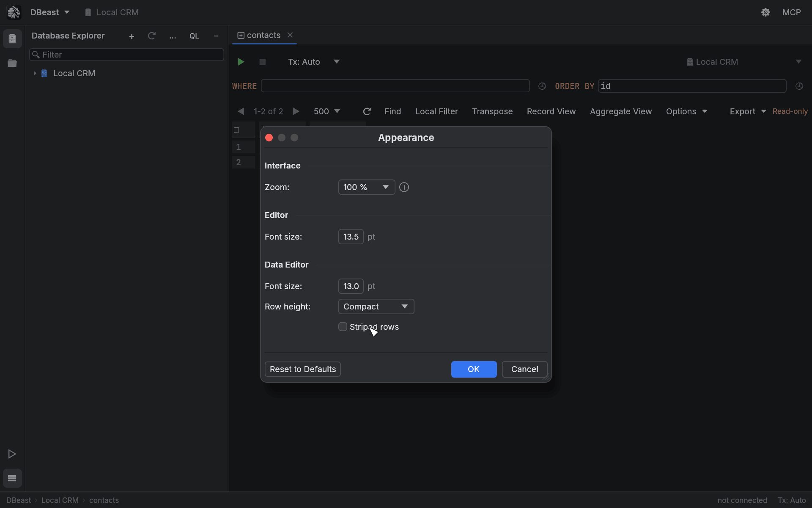
Task: Click Data Editor font size field 13.0
Action: [x=351, y=286]
